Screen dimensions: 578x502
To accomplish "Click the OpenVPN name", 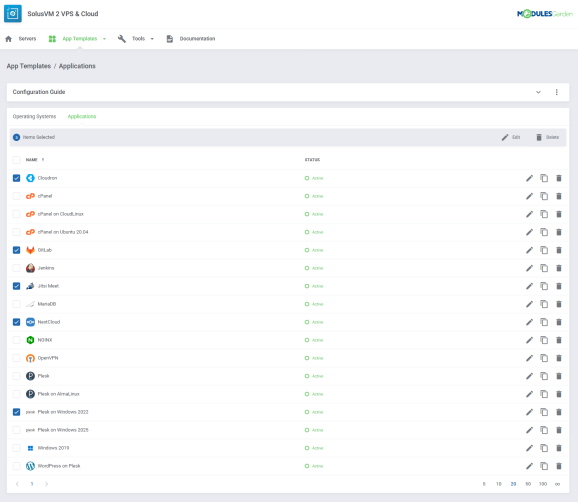I will (x=48, y=358).
